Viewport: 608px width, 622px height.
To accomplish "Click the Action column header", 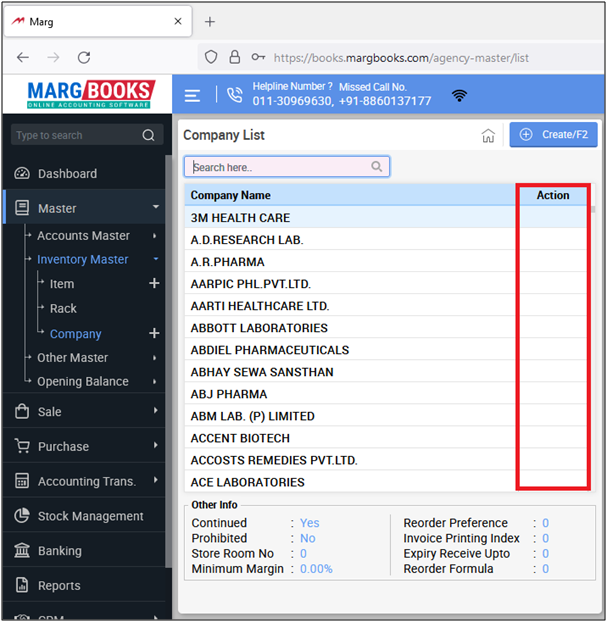I will click(553, 196).
